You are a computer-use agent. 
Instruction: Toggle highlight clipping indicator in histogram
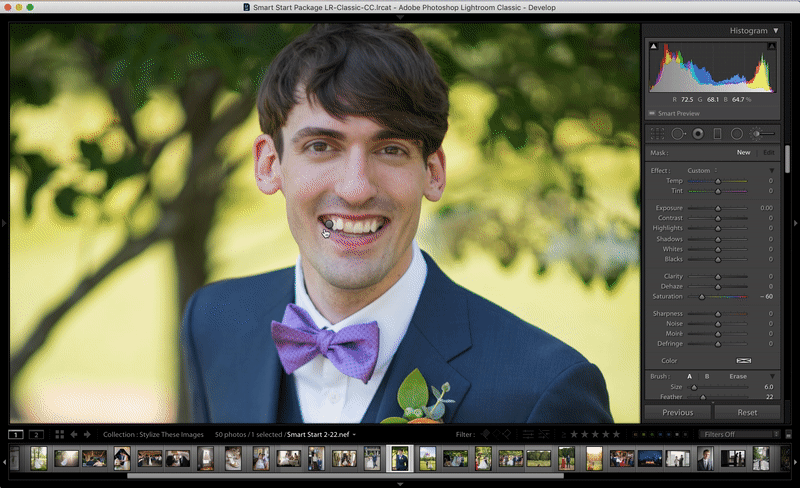[x=771, y=46]
